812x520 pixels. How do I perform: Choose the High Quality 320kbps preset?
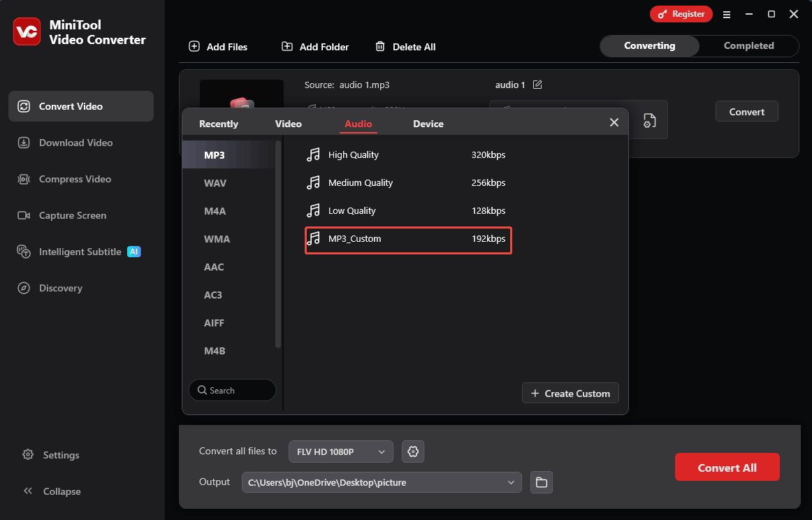point(409,154)
